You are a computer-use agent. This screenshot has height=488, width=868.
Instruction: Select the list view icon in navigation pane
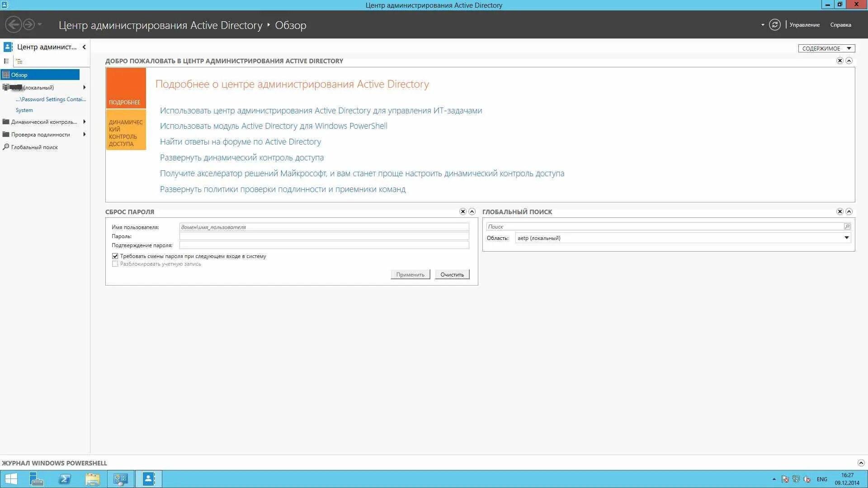6,61
